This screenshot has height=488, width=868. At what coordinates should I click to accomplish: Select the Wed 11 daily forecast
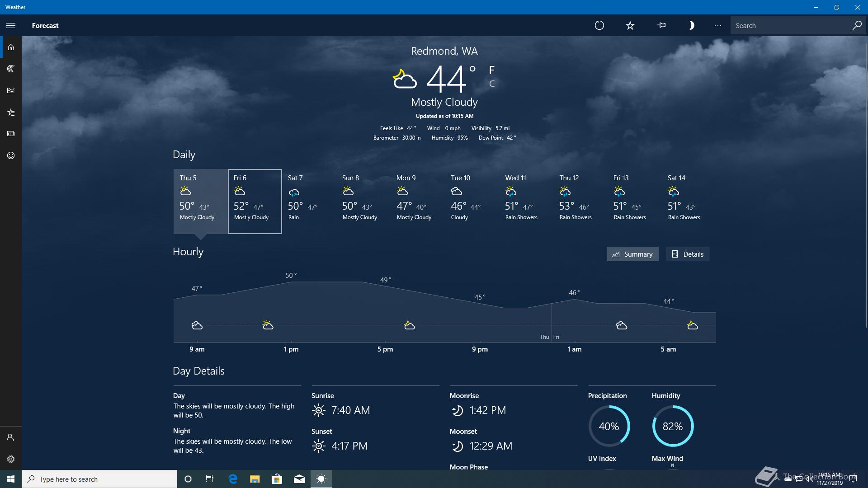click(526, 201)
